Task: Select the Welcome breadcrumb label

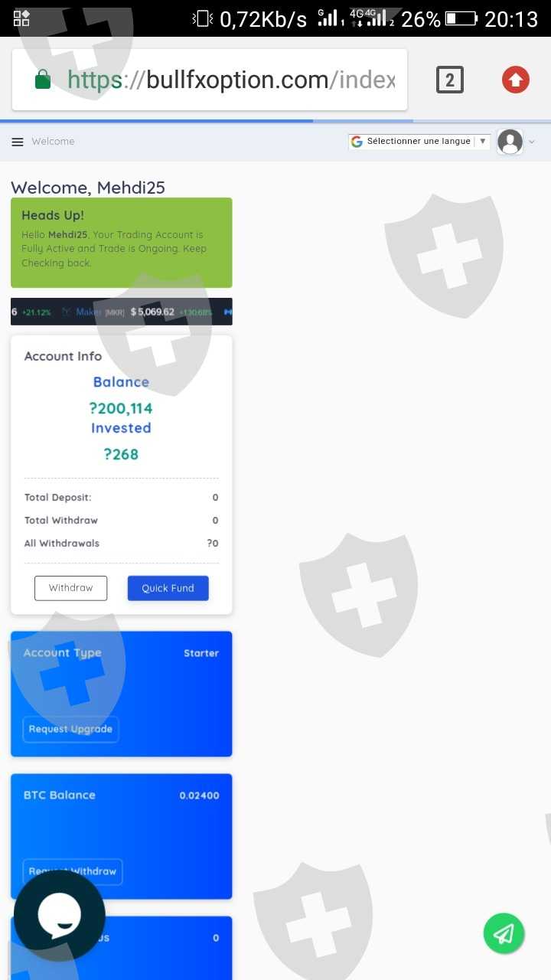Action: [53, 142]
